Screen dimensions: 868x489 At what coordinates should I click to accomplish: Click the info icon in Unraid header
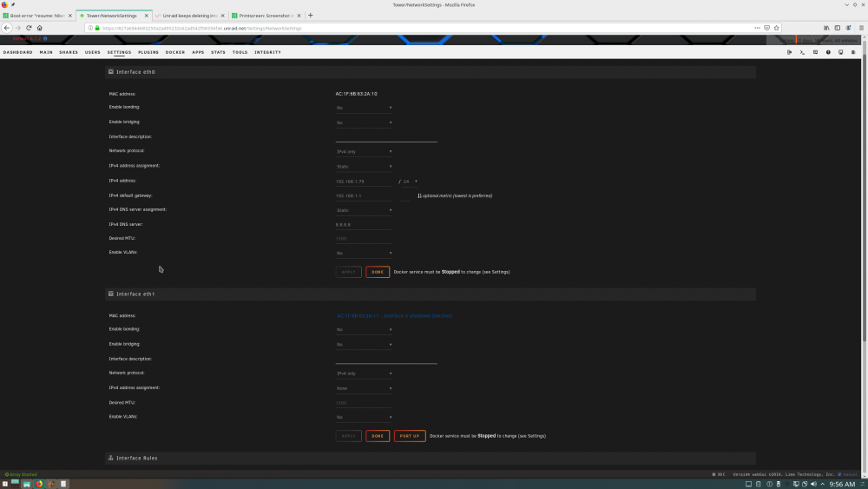pyautogui.click(x=828, y=52)
